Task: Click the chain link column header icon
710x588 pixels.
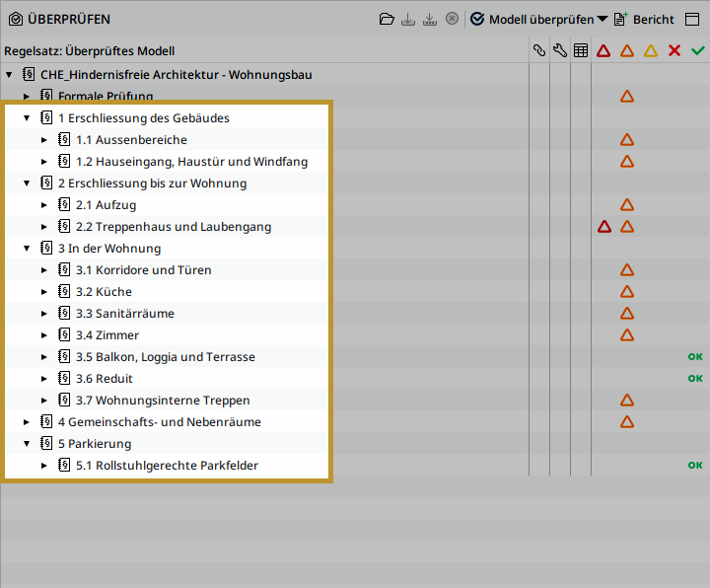Action: coord(538,50)
